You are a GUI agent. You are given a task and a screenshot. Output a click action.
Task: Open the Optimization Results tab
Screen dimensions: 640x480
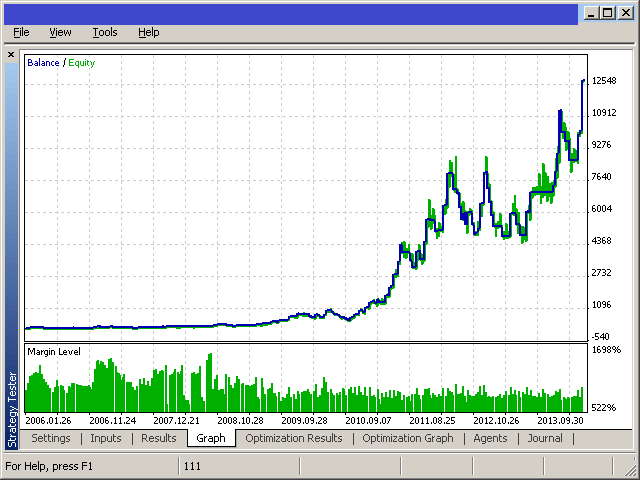pos(294,438)
